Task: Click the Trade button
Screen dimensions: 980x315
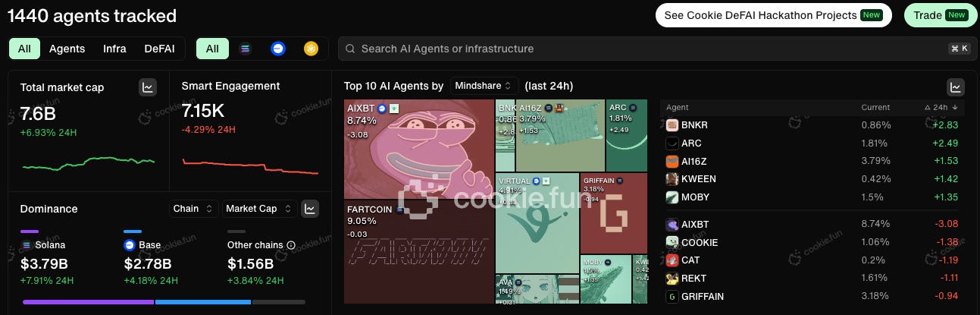Action: (941, 15)
